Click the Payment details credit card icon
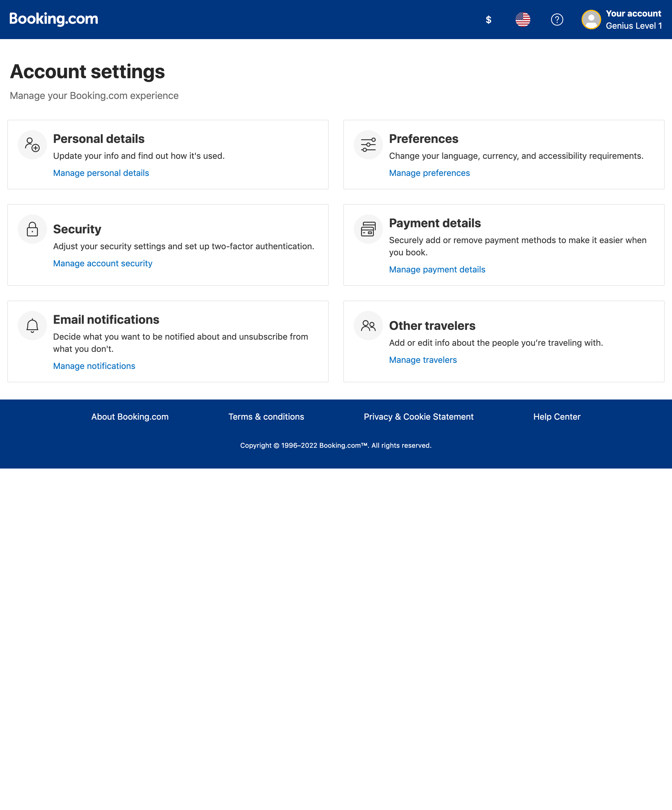The width and height of the screenshot is (672, 810). point(368,229)
